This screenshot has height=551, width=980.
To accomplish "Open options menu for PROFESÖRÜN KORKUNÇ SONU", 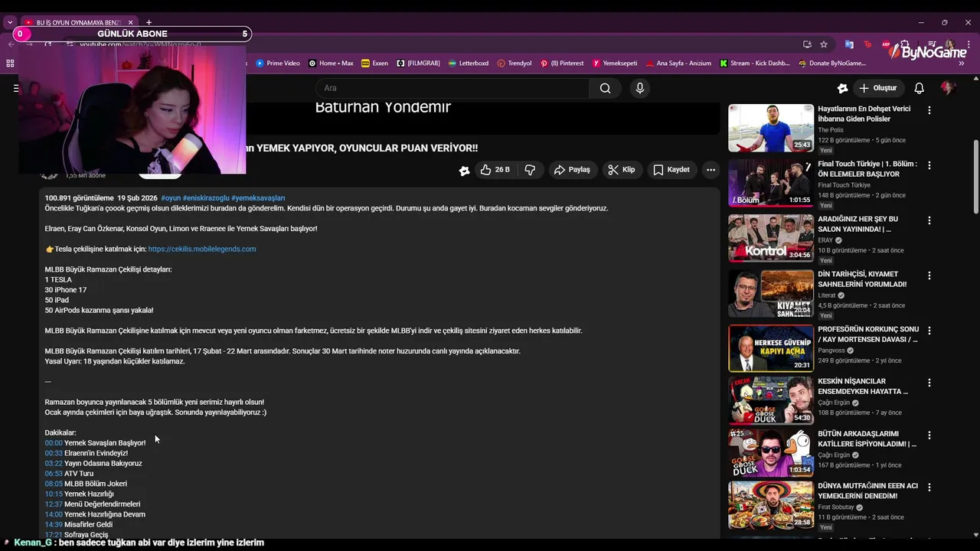I will pyautogui.click(x=929, y=331).
